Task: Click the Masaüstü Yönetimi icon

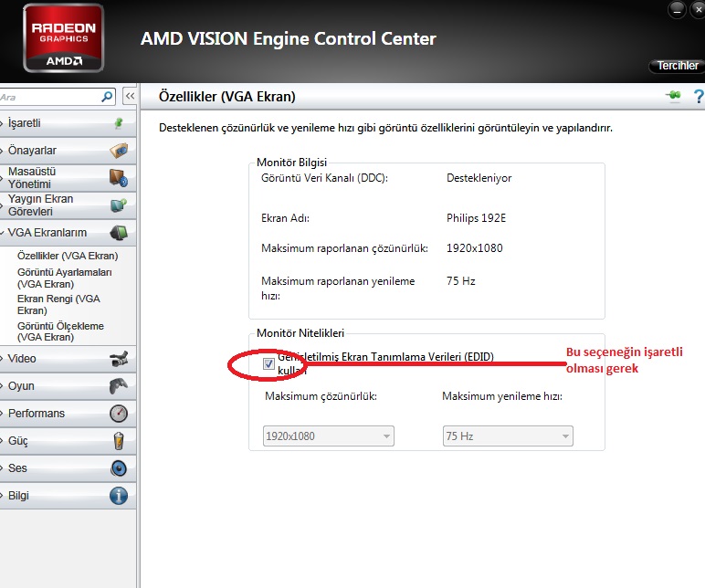Action: 119,177
